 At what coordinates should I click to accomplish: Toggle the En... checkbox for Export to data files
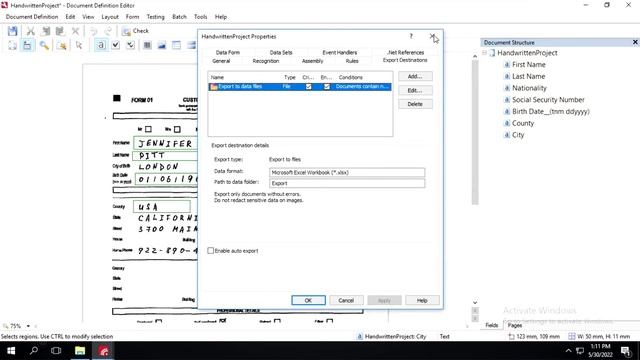[327, 87]
